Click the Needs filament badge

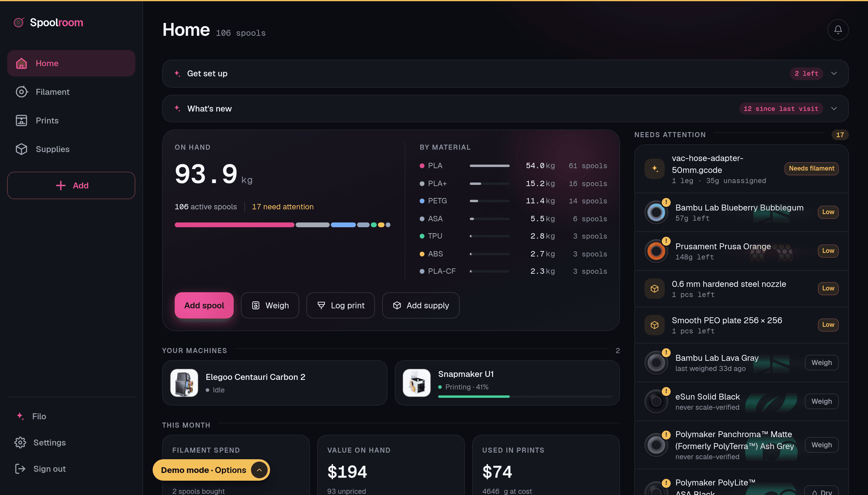[811, 168]
